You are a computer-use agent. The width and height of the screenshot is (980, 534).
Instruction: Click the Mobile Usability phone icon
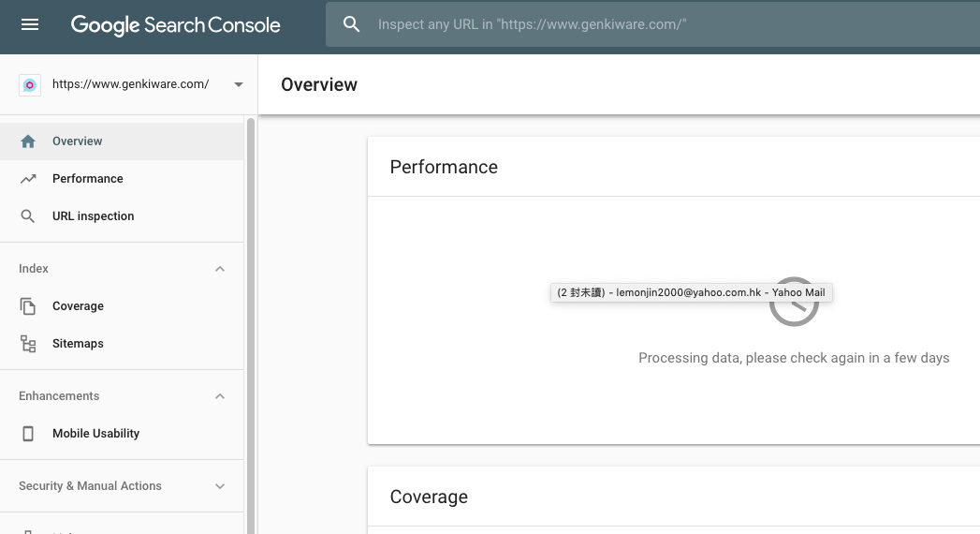(x=28, y=434)
